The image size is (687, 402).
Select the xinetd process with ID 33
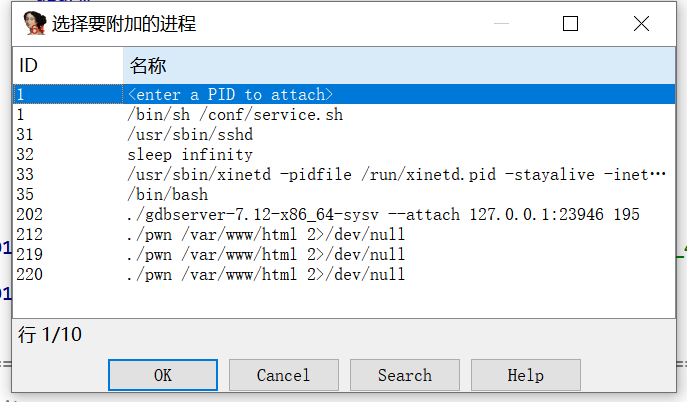click(344, 175)
